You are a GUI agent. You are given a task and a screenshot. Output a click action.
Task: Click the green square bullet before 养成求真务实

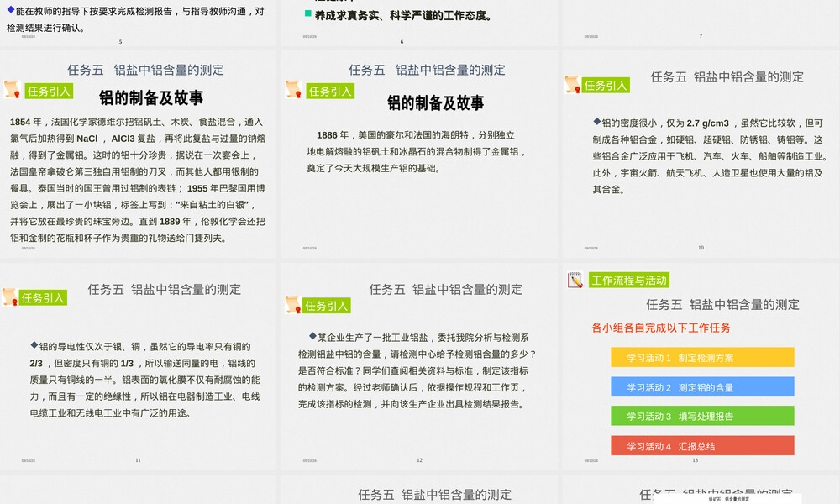click(308, 14)
